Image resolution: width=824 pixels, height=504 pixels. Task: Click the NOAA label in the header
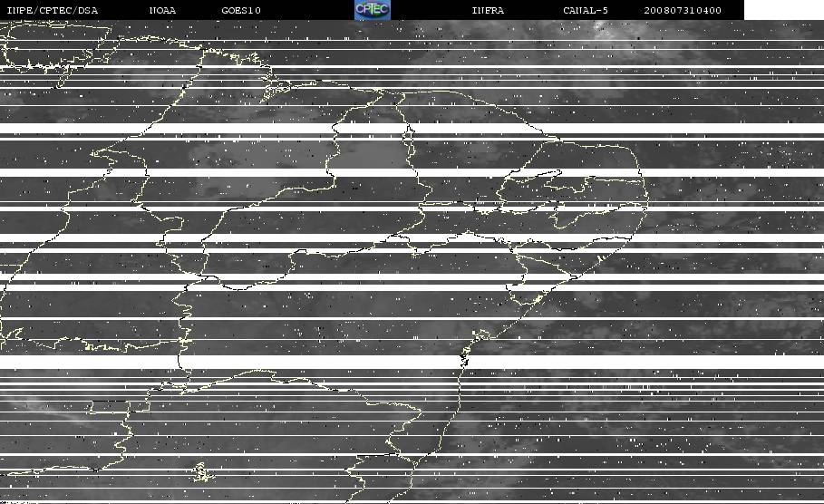(x=162, y=10)
